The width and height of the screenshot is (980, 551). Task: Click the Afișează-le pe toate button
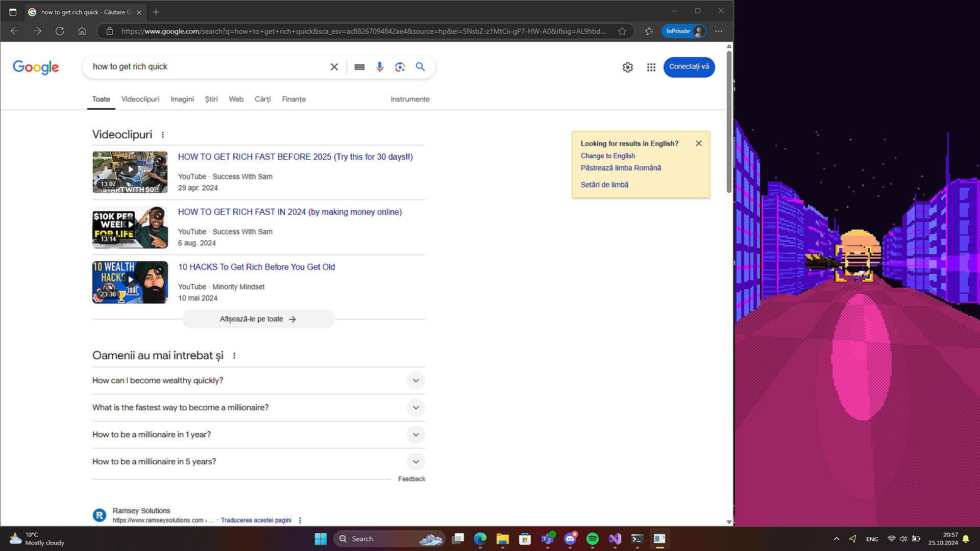click(258, 319)
